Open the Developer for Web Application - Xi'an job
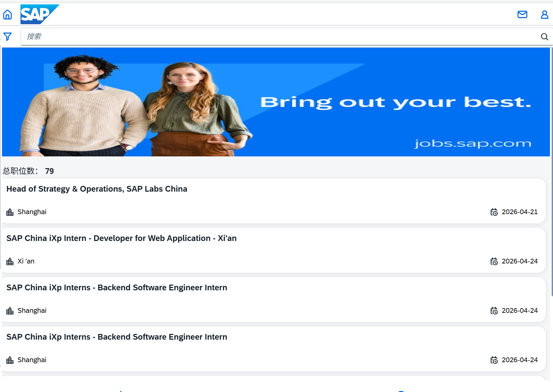The width and height of the screenshot is (553, 392). pyautogui.click(x=121, y=238)
